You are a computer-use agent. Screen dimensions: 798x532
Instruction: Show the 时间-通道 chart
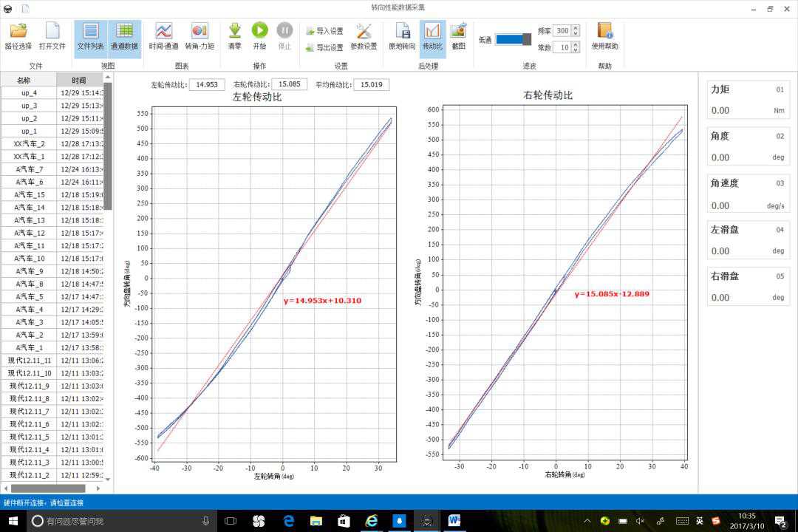163,31
